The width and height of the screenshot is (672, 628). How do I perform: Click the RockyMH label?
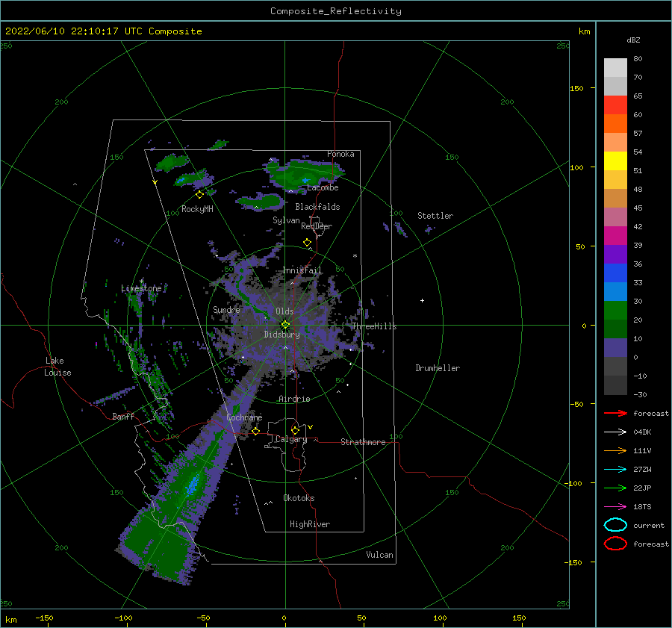click(197, 209)
